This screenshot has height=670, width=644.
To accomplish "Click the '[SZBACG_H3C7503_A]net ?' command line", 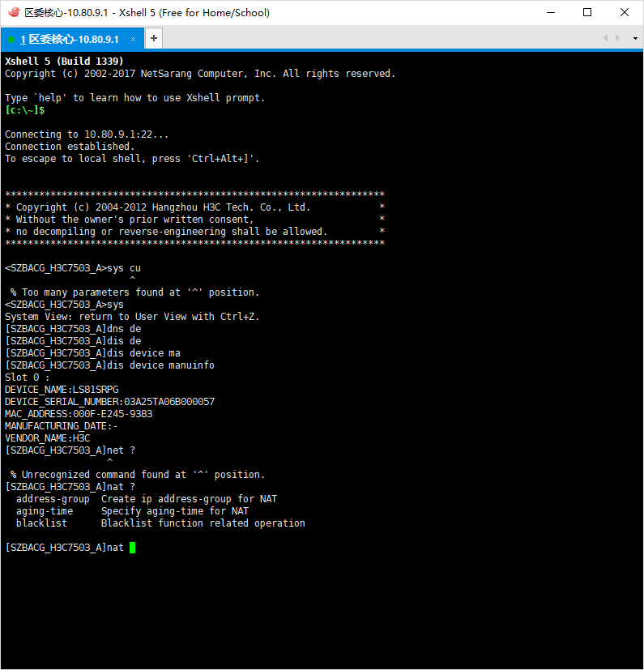I will tap(70, 450).
